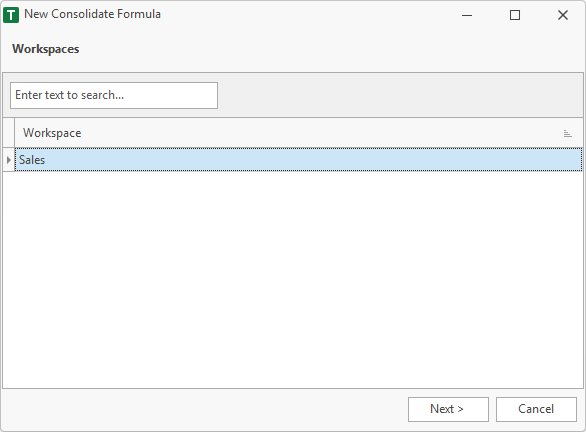Close the New Consolidate Formula dialog
Image resolution: width=586 pixels, height=432 pixels.
coord(562,15)
